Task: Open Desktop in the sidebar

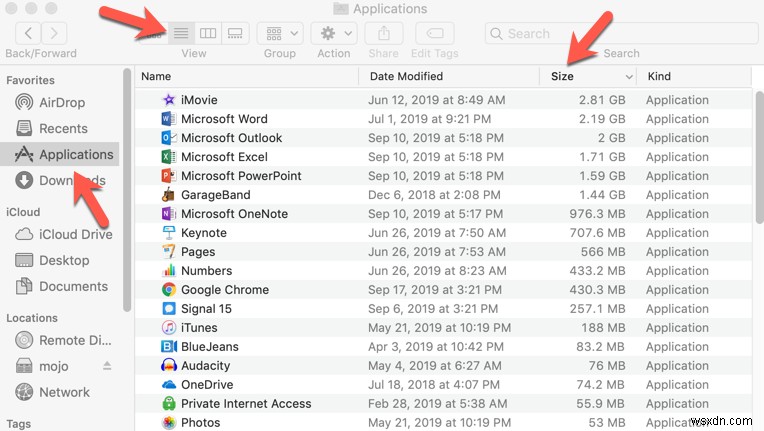Action: (x=52, y=261)
